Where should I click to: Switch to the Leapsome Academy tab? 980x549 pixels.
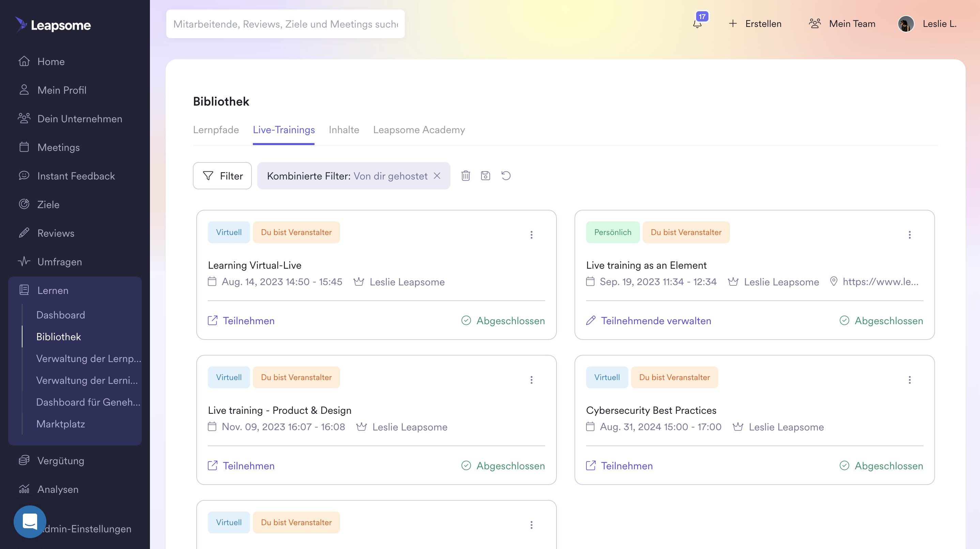(419, 130)
